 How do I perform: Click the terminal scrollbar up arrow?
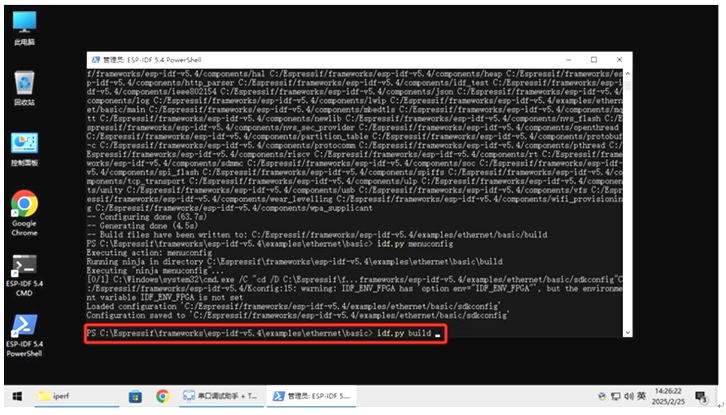click(627, 74)
